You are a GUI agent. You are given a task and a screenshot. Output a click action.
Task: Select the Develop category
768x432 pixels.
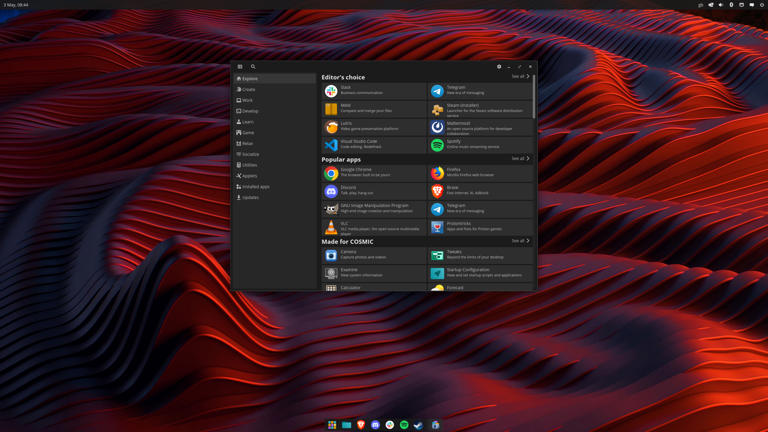274,111
